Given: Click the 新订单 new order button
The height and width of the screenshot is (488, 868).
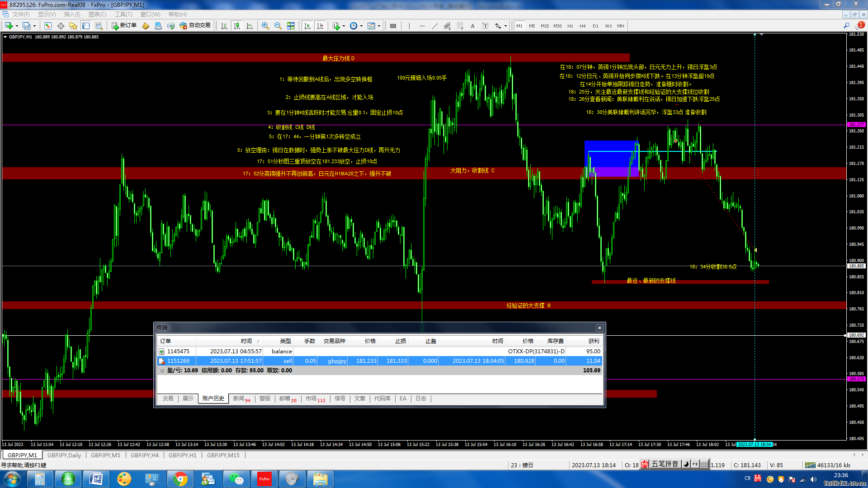Looking at the screenshot, I should 124,26.
